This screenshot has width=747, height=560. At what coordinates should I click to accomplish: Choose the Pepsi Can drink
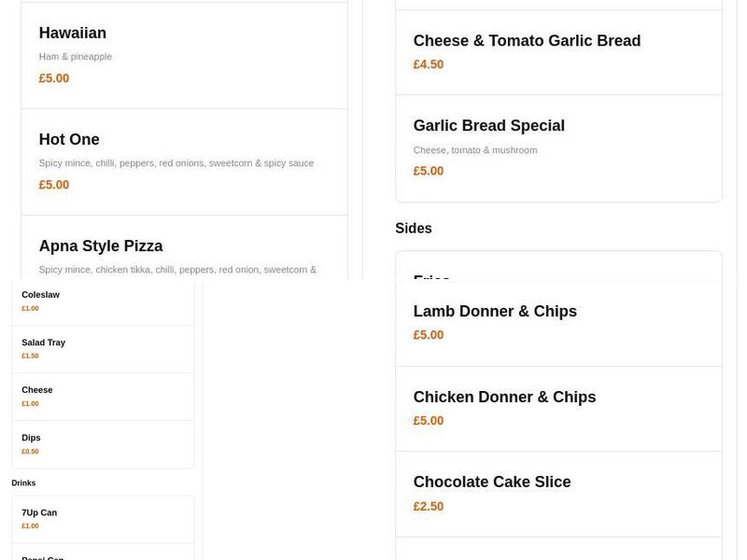[42, 556]
